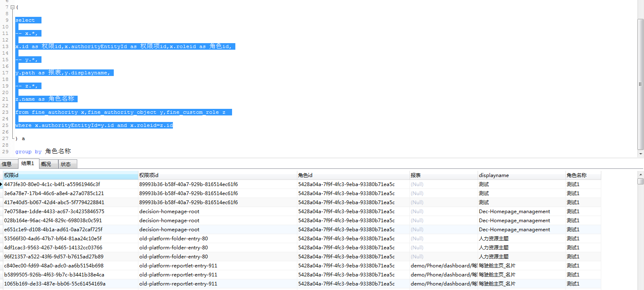
Task: Click the '-- y.*,' comment on line 15
Action: (x=27, y=60)
